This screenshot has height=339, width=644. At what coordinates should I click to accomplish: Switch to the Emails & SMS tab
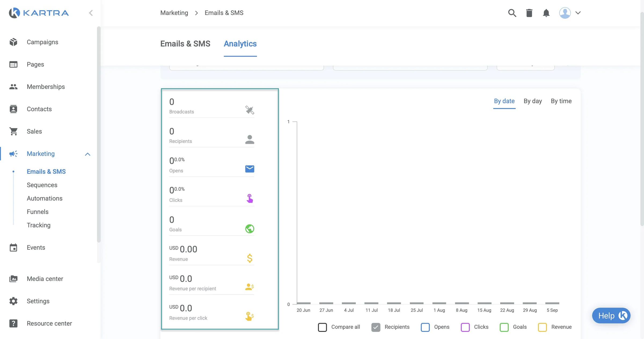(x=185, y=44)
